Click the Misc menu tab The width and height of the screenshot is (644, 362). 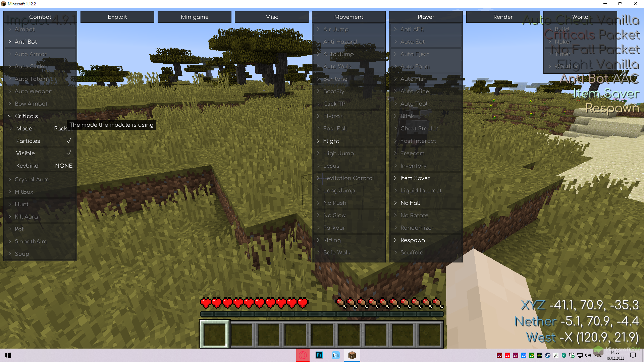(x=272, y=16)
